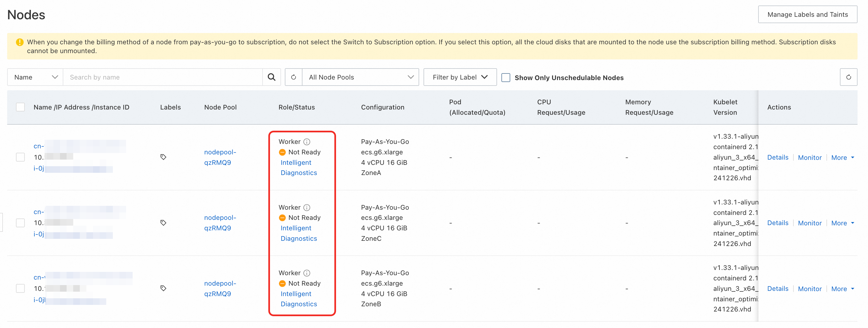
Task: Open the Filter by Label dropdown
Action: click(x=460, y=77)
